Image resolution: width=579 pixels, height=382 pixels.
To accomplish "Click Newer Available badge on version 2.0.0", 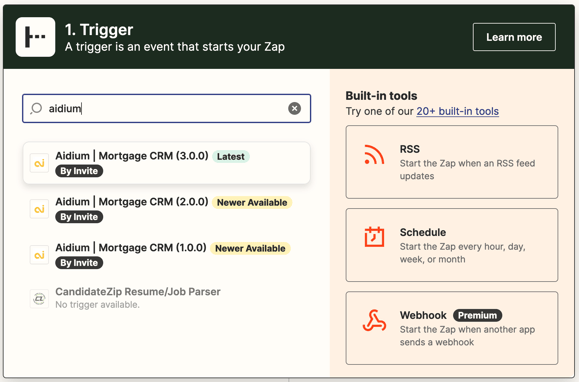I will (x=252, y=202).
